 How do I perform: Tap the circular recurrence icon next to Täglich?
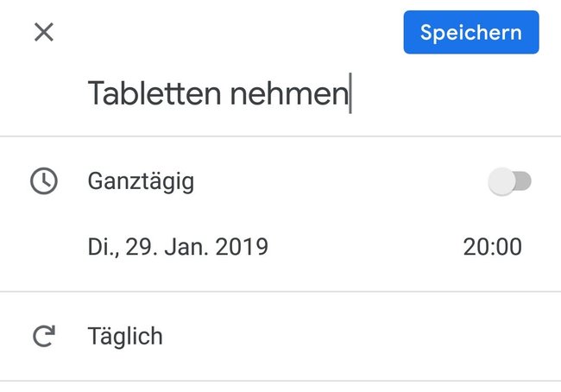[x=44, y=336]
